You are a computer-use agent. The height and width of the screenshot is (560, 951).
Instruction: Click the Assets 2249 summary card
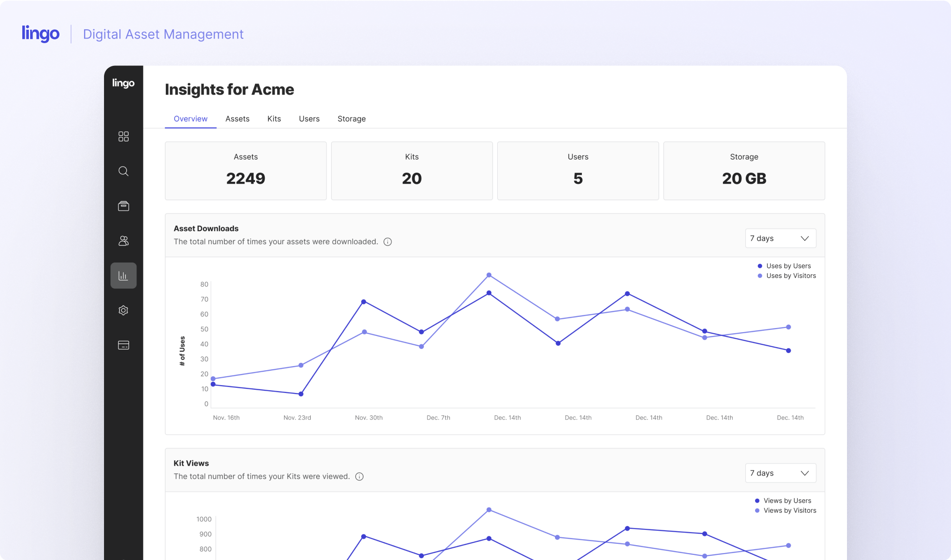tap(246, 171)
